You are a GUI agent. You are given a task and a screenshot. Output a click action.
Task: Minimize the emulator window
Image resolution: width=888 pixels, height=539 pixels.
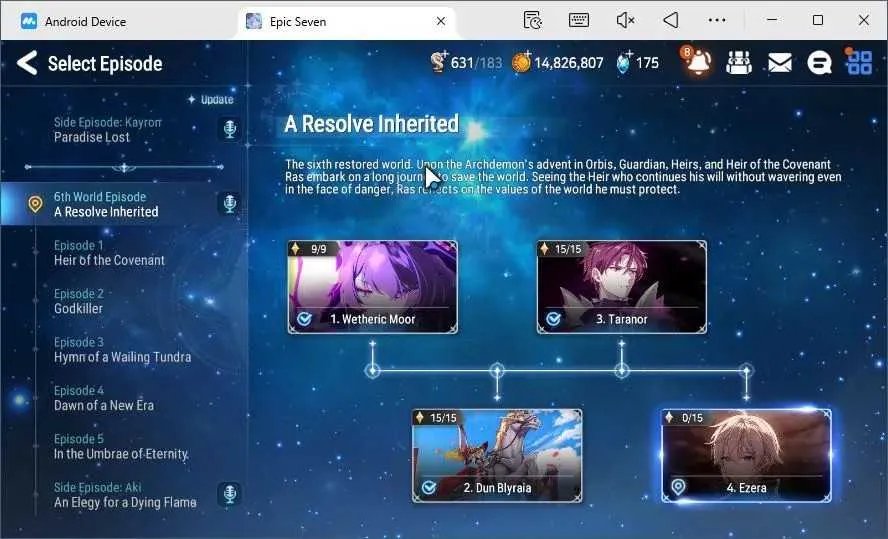coord(772,20)
